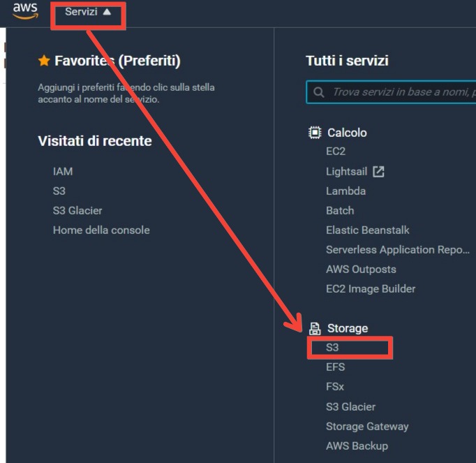Open EC2 Image Builder
Viewport: 476px width, 463px height.
pos(371,288)
